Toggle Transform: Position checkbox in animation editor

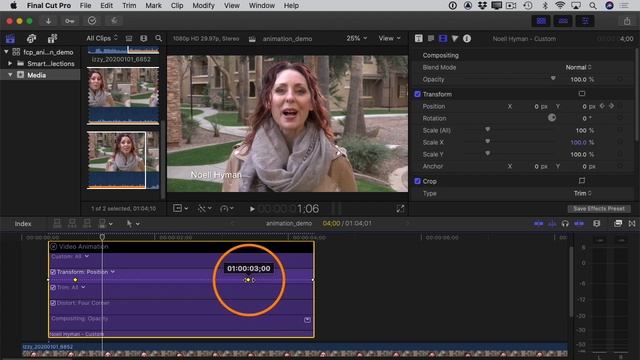point(53,272)
